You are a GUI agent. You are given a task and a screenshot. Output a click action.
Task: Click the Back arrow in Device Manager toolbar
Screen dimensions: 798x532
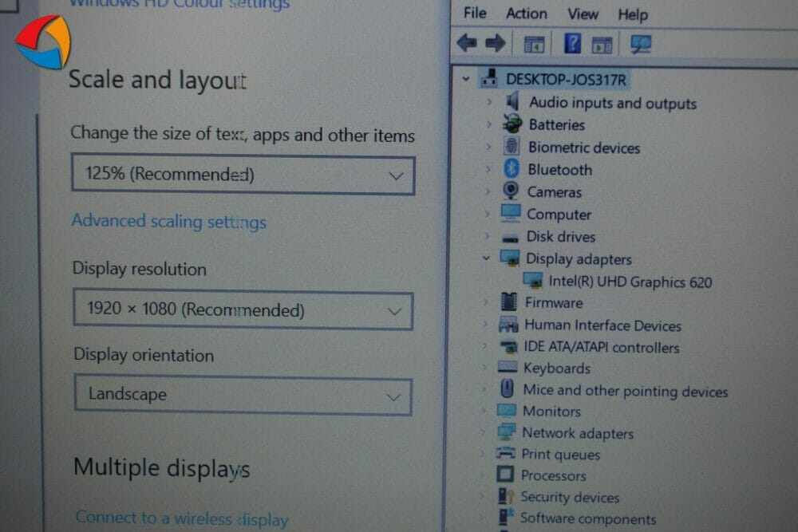click(x=467, y=43)
